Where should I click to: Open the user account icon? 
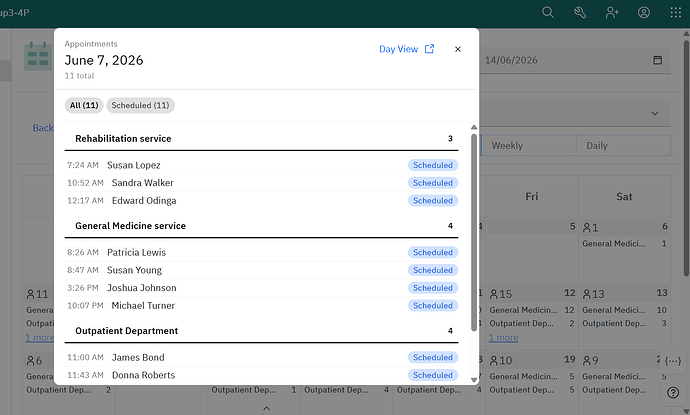point(644,12)
